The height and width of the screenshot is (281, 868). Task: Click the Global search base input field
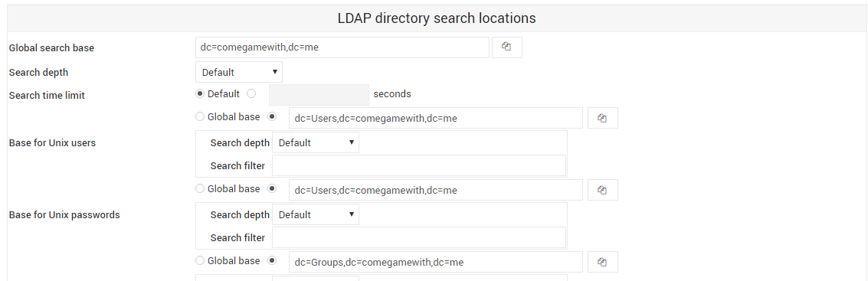[x=342, y=47]
